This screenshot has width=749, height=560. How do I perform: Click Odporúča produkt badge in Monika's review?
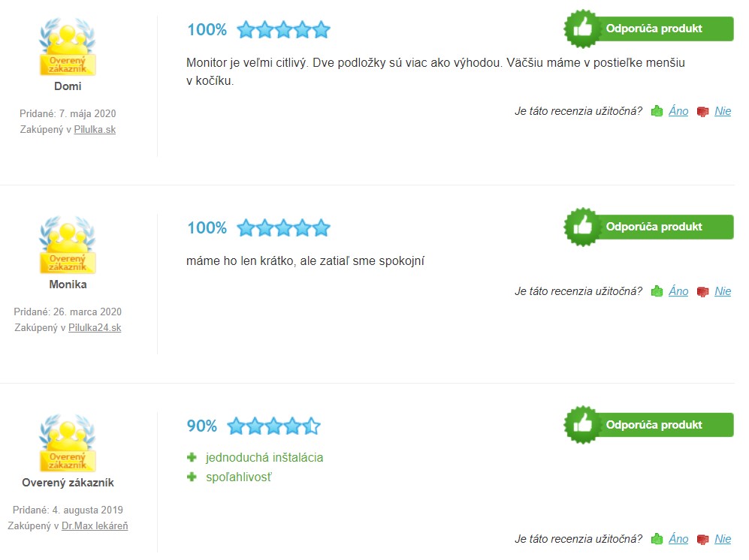coord(648,227)
